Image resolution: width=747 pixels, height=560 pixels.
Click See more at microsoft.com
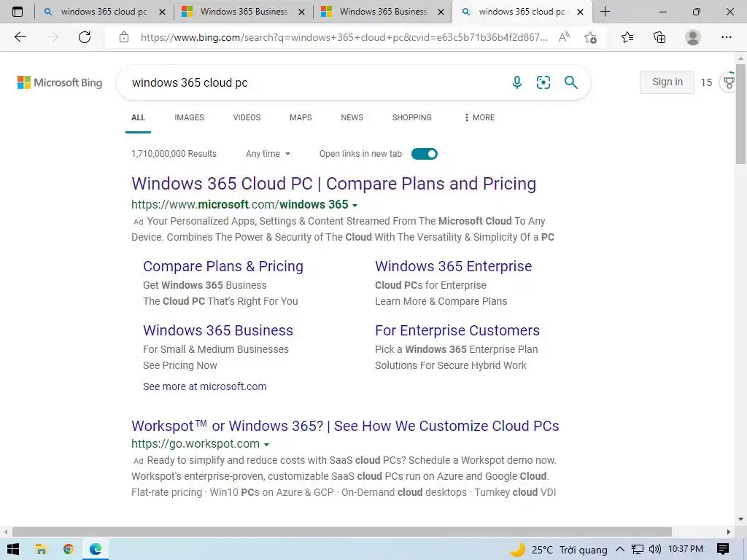[x=204, y=386]
